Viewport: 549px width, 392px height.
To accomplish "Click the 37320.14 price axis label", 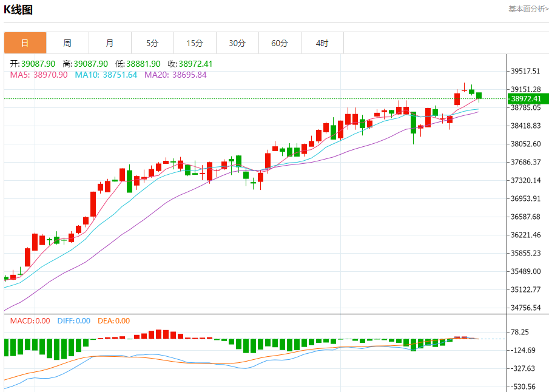I will [525, 180].
